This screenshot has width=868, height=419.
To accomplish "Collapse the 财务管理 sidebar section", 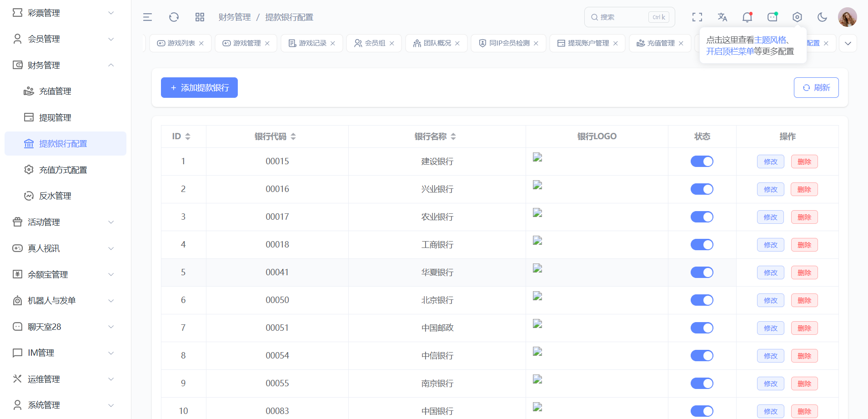I will pyautogui.click(x=64, y=66).
